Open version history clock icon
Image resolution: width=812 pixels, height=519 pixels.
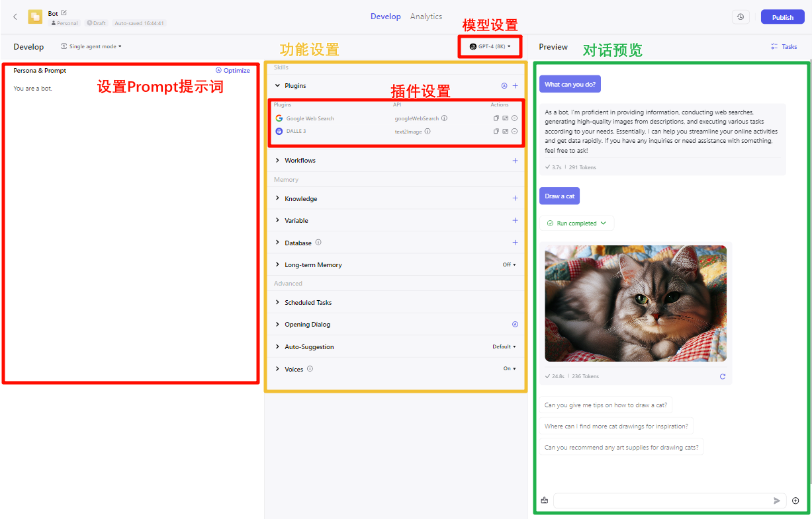point(741,17)
